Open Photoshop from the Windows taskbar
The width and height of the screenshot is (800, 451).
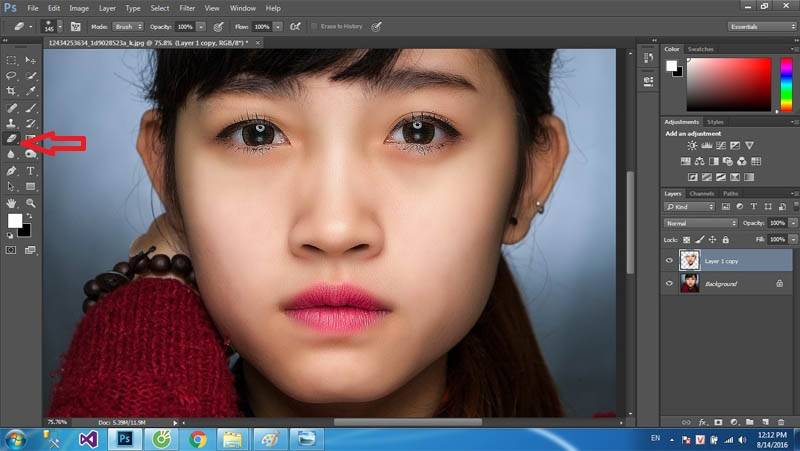tap(125, 439)
